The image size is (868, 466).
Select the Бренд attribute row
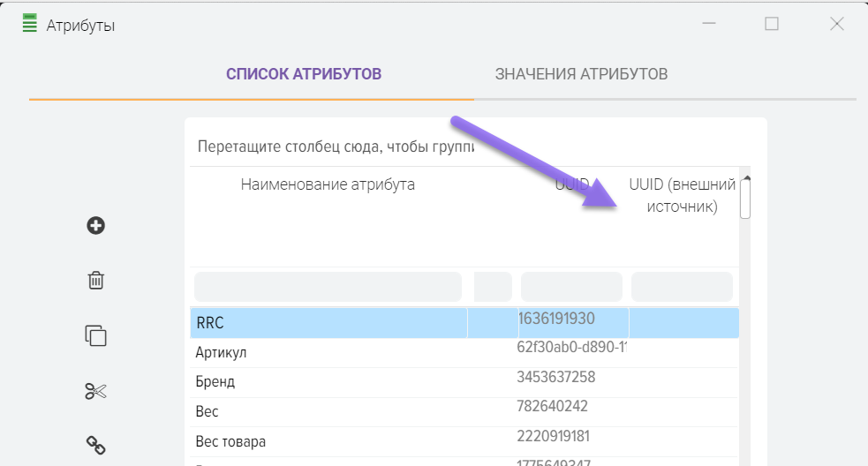(x=328, y=382)
